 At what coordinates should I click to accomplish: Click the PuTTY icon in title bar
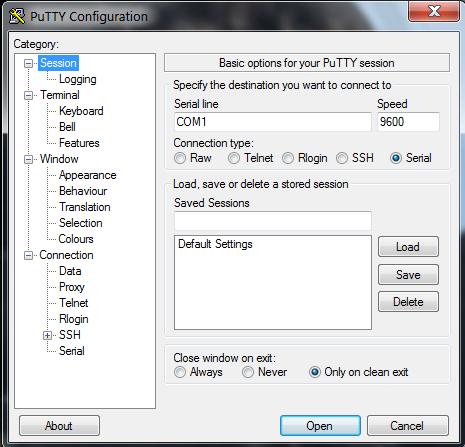[17, 16]
